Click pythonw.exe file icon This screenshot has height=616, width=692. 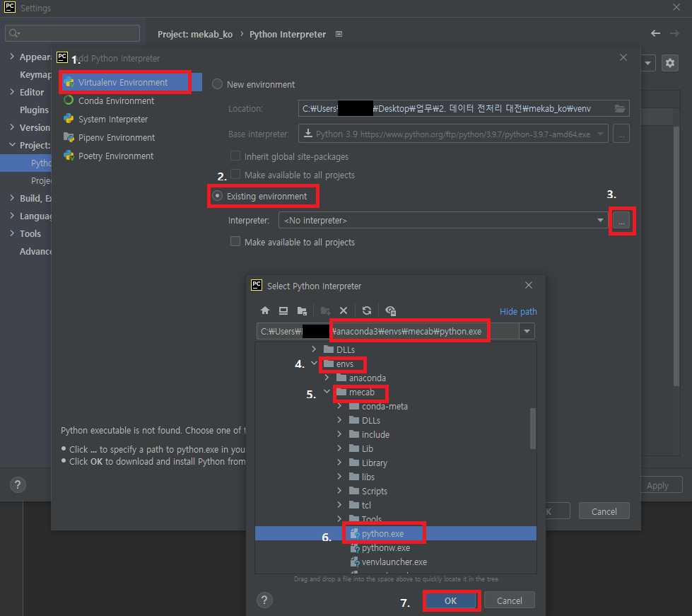pyautogui.click(x=355, y=548)
